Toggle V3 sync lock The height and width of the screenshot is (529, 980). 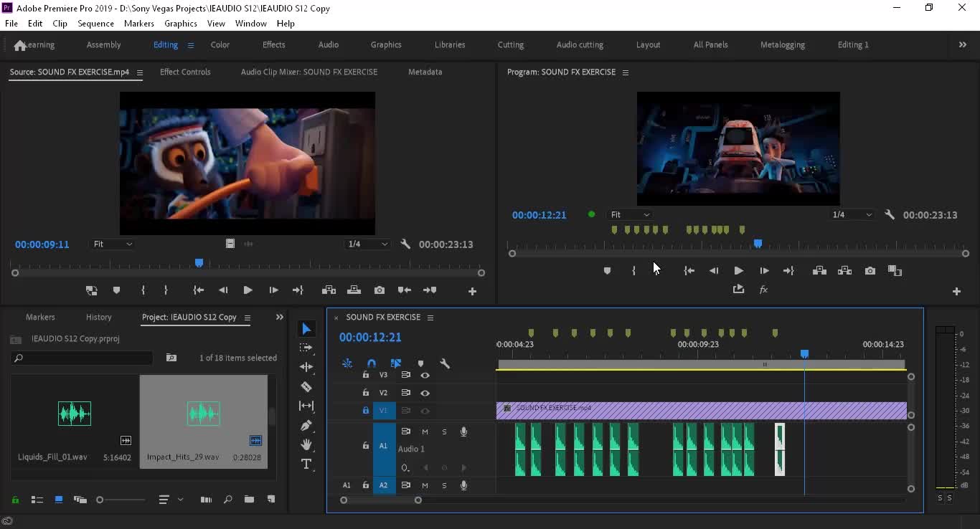405,375
